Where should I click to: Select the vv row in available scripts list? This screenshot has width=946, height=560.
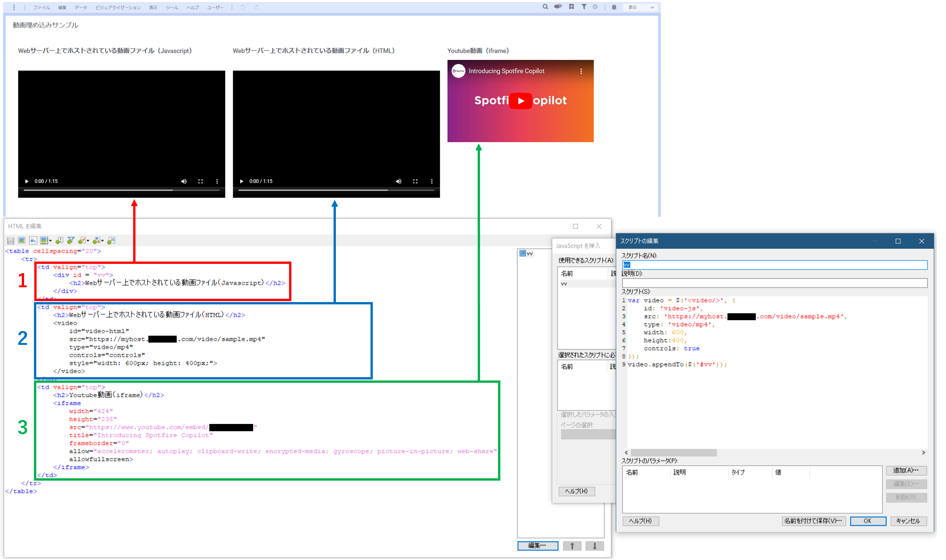point(586,284)
